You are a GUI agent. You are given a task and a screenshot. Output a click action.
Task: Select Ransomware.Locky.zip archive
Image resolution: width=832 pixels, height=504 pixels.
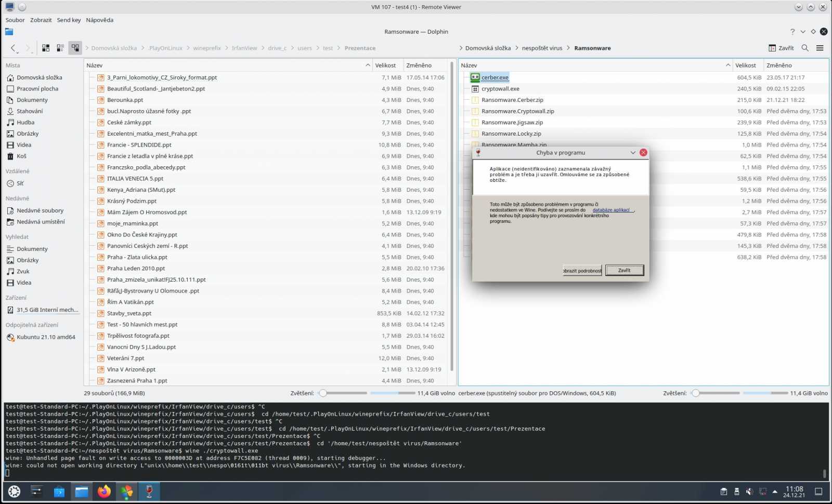[511, 134]
